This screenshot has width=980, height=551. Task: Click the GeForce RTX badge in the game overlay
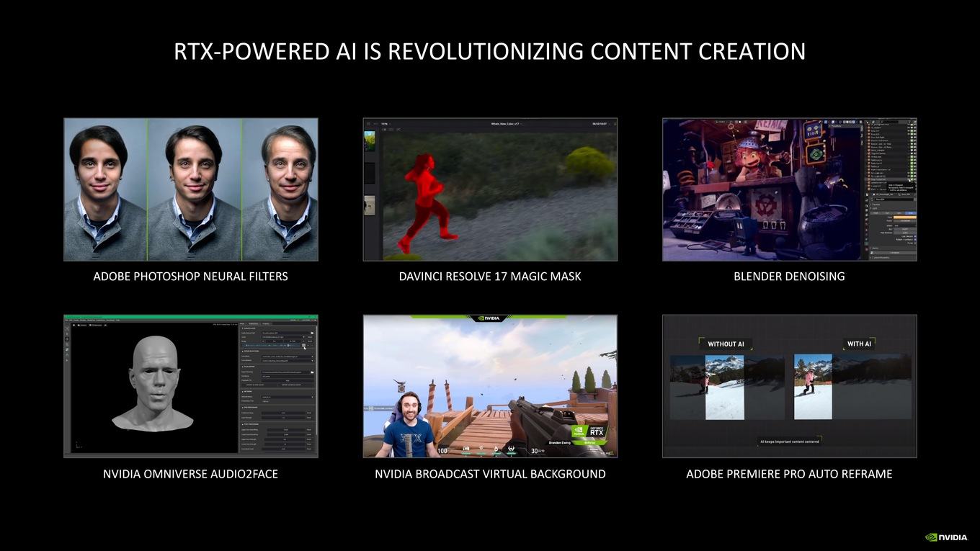pos(588,431)
